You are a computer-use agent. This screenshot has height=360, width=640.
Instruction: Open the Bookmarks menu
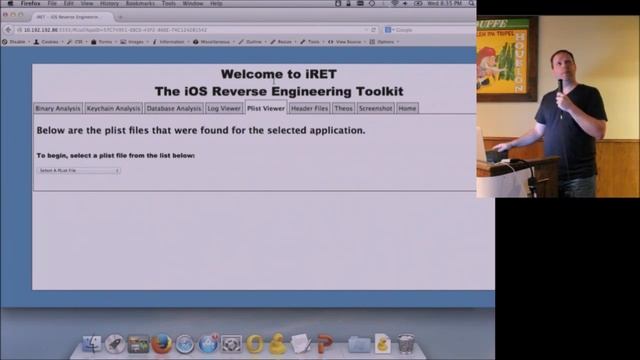(x=140, y=3)
